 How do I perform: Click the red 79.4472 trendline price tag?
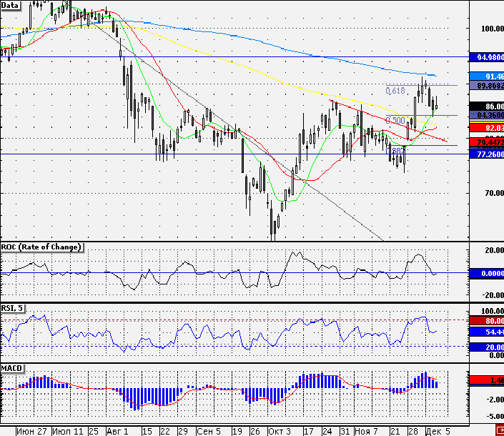pos(487,142)
